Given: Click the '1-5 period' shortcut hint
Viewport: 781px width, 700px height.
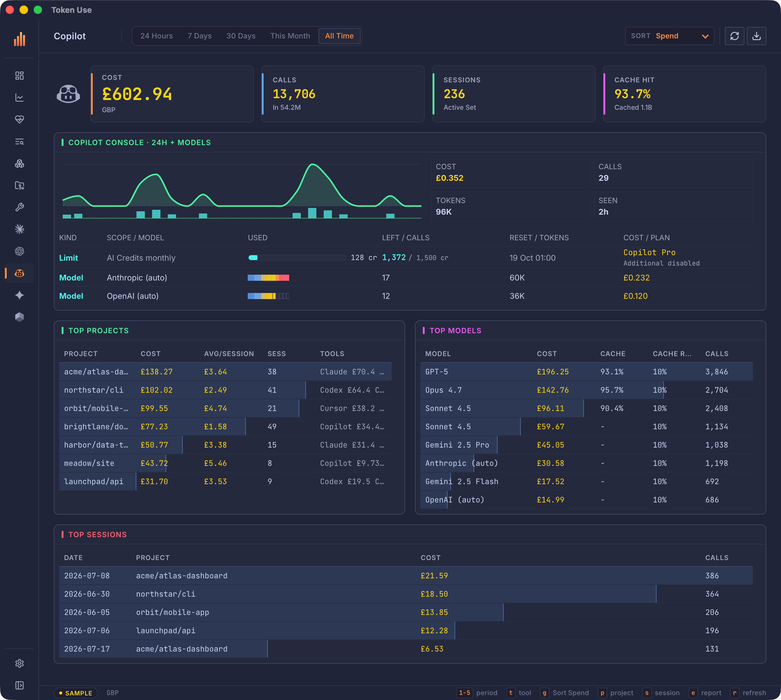Looking at the screenshot, I should tap(477, 693).
